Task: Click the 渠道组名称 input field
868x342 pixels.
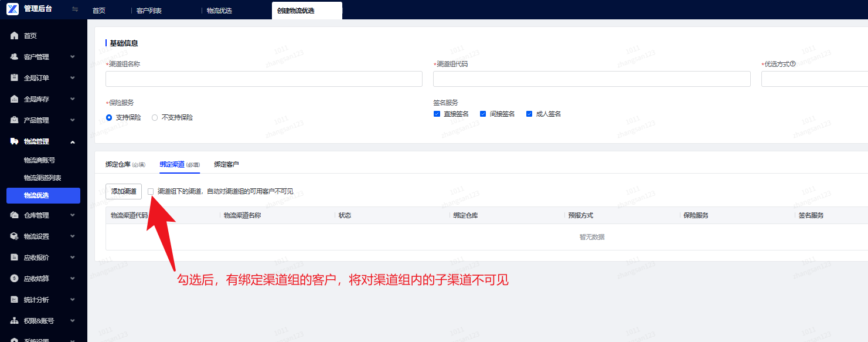Action: click(x=264, y=79)
